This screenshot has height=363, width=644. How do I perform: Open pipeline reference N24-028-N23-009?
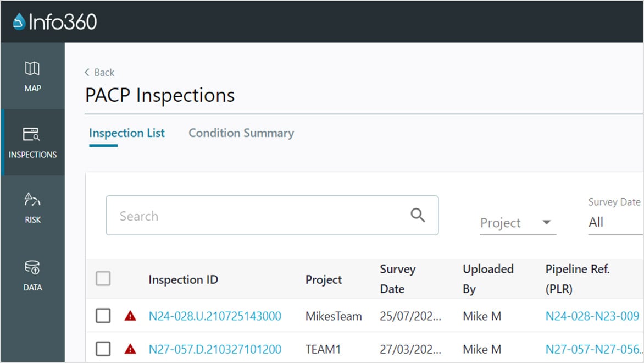592,316
